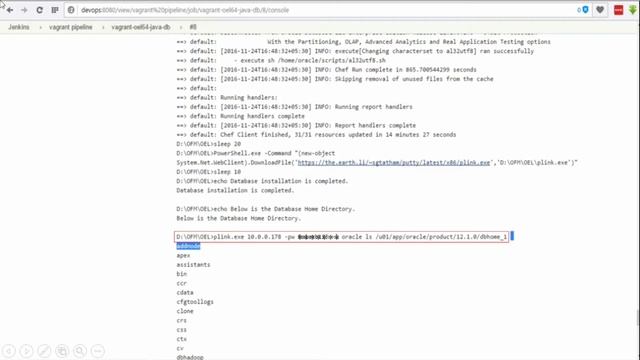Open the vagrant-oel64-java-db breadcrumb
Viewport: 640px width, 360px height.
click(x=141, y=27)
